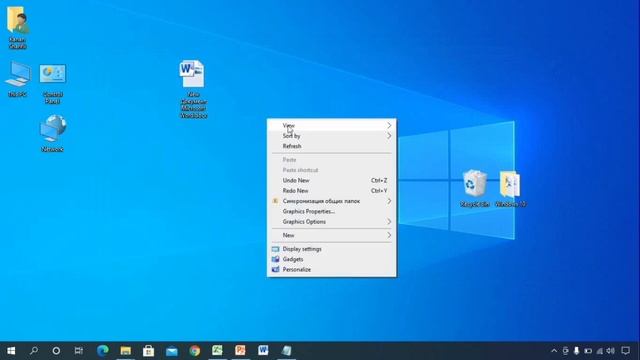Show hidden system tray icons
This screenshot has height=360, width=640.
(554, 351)
